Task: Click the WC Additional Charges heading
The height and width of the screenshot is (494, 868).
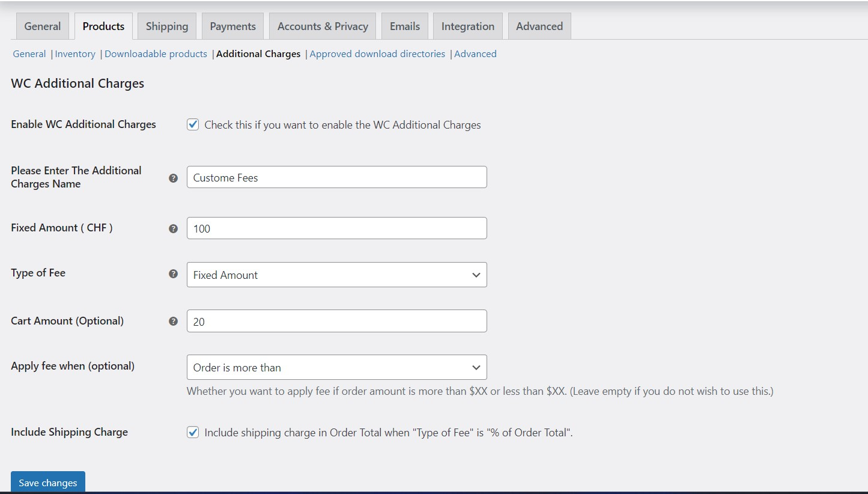Action: [x=77, y=84]
